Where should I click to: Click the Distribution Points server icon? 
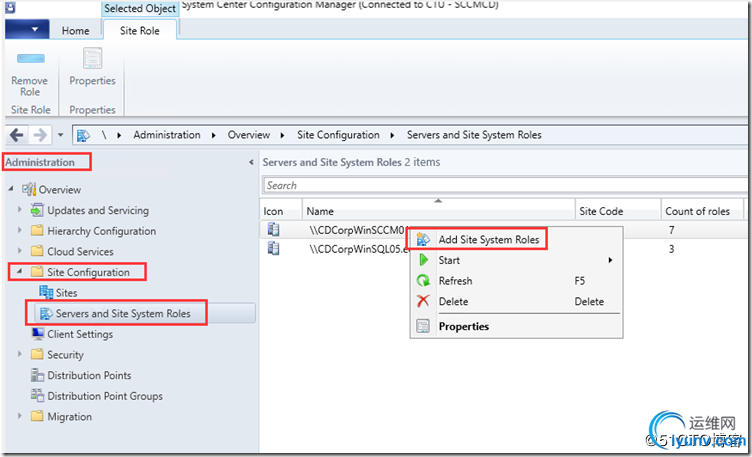coord(37,375)
